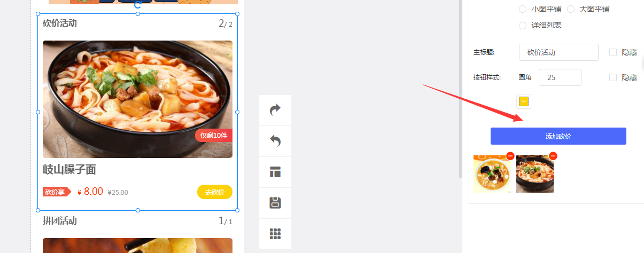Viewport: 644px width, 253px height.
Task: Open the page layout template icon
Action: click(275, 172)
